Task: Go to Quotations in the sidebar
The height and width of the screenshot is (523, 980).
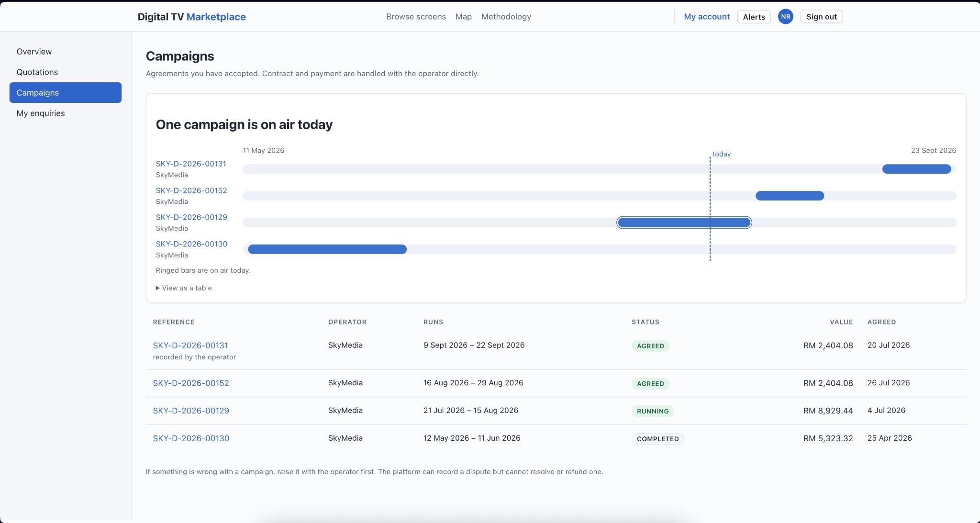Action: [66, 72]
